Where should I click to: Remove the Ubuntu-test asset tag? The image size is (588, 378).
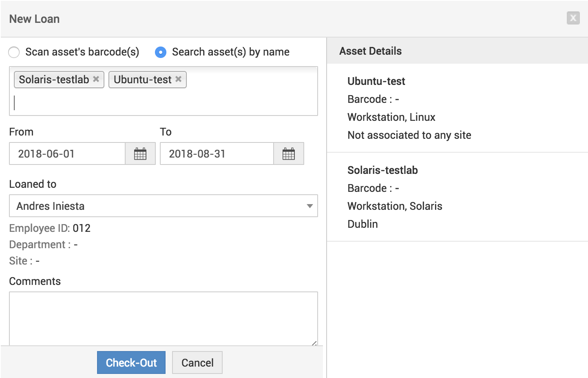(179, 79)
